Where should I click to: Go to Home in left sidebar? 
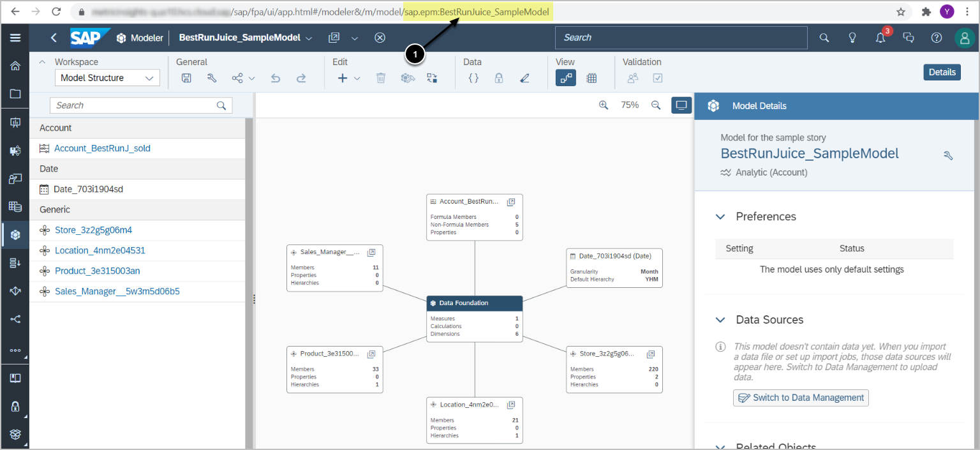tap(15, 66)
